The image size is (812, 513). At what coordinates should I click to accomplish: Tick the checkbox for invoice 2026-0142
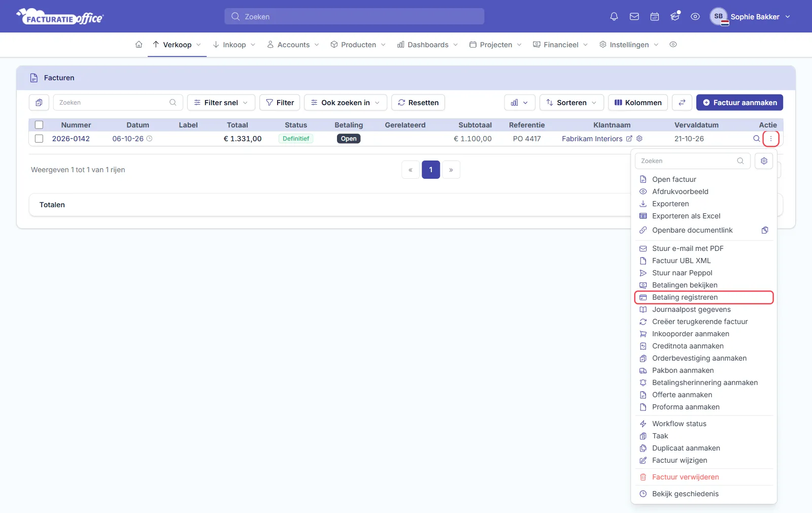[x=39, y=139]
